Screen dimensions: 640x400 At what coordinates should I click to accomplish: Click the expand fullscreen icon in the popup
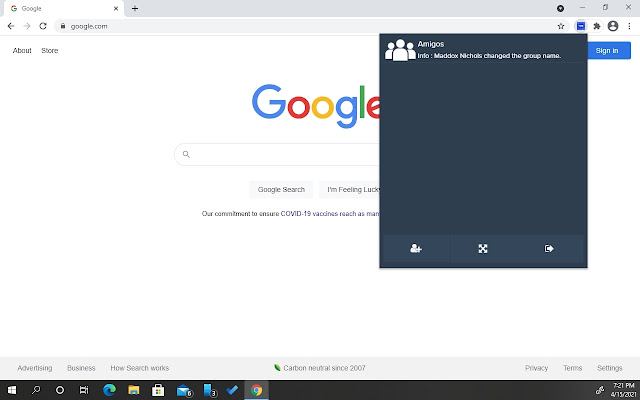[x=483, y=249]
